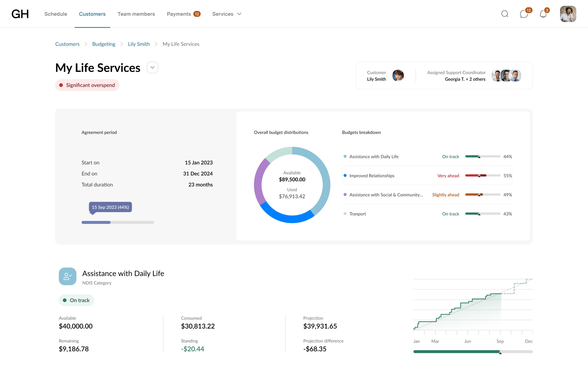Click the support coordinators avatar group

[506, 75]
